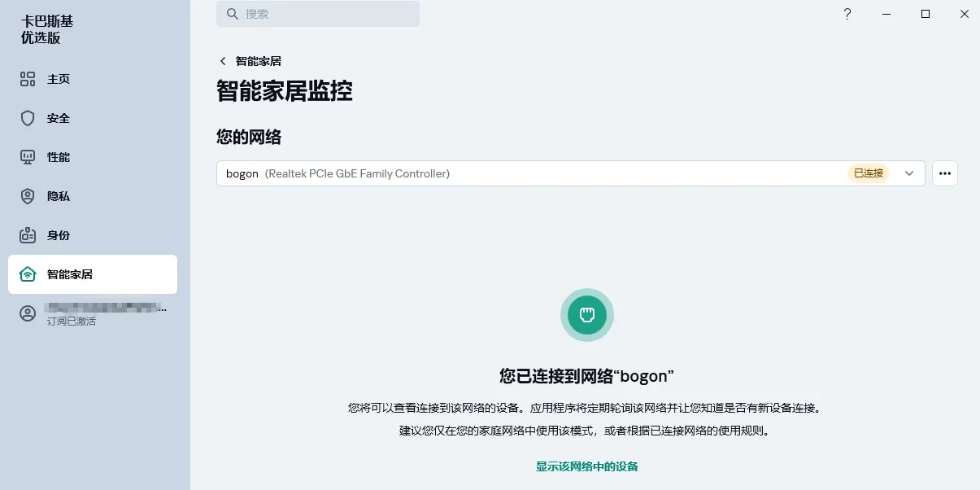Open the account profile with 订阅已激活

click(93, 314)
